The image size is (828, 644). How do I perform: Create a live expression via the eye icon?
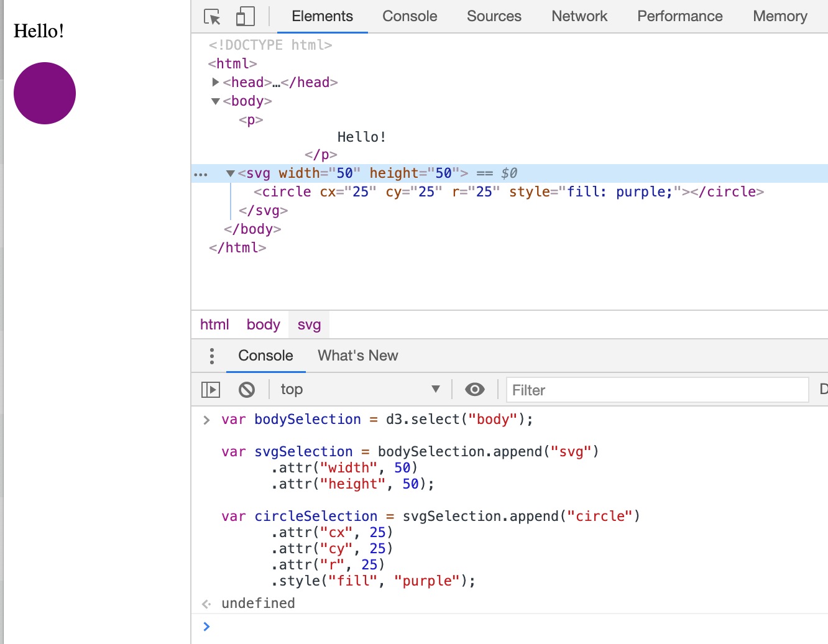click(x=475, y=389)
